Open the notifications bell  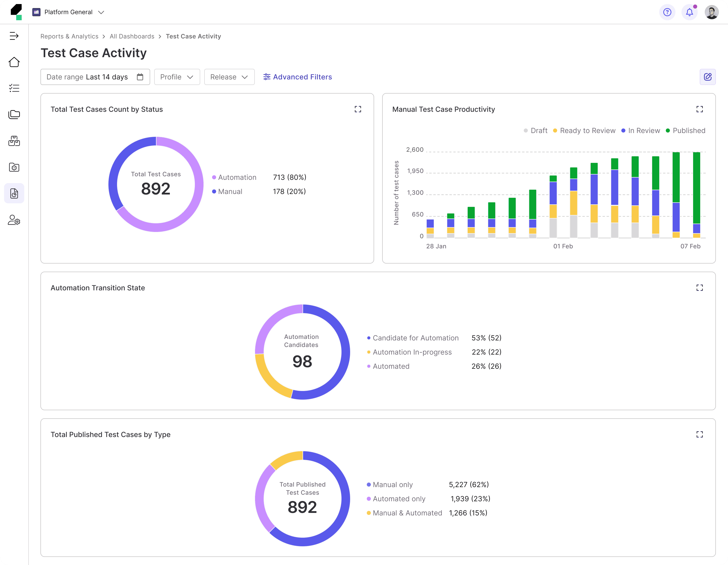(689, 12)
